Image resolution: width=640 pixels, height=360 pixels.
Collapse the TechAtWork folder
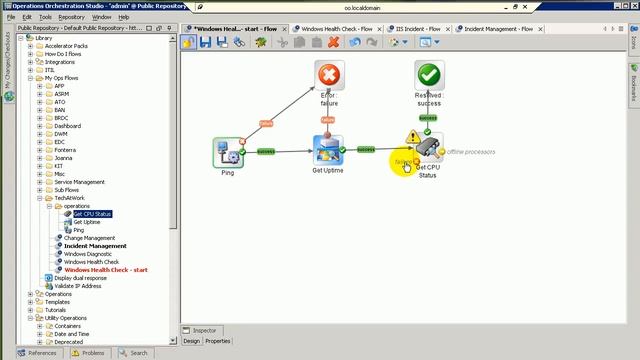40,198
